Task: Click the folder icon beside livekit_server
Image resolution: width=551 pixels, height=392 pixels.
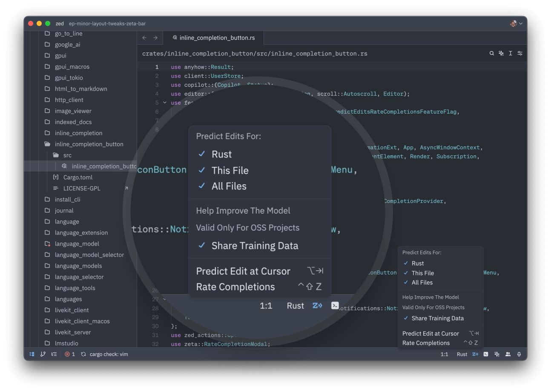Action: click(47, 332)
